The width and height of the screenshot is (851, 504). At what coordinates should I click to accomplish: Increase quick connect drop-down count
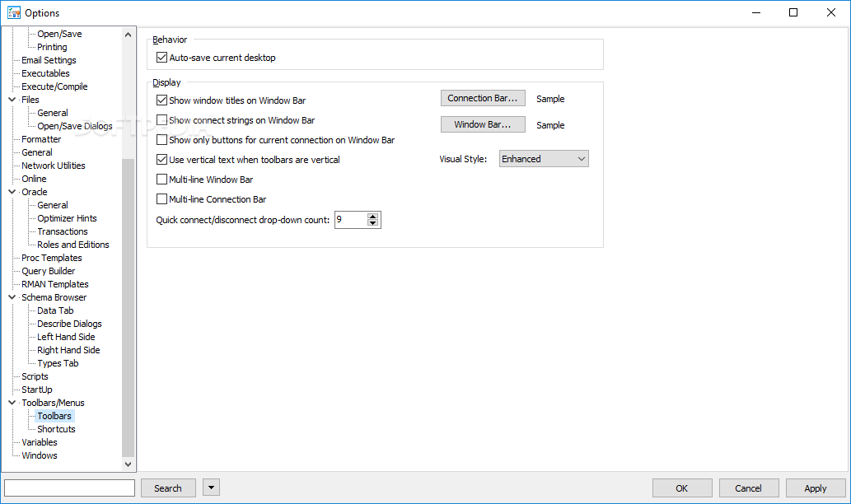click(372, 217)
